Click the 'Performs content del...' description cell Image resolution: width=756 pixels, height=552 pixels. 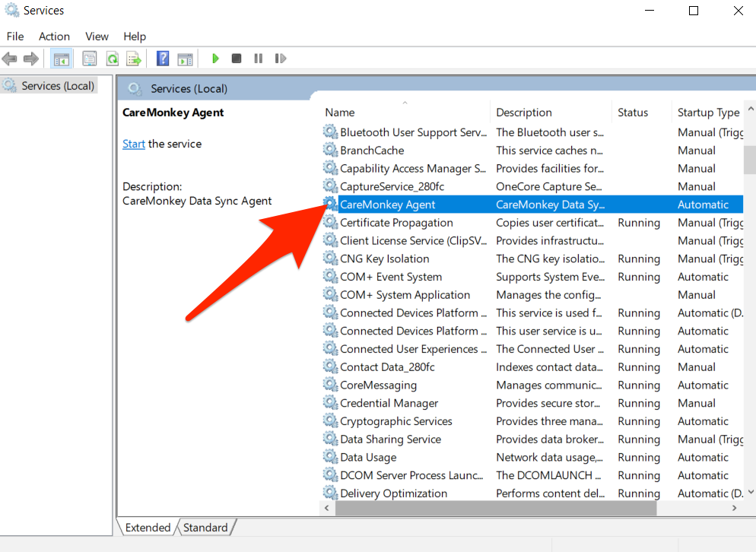pos(550,493)
